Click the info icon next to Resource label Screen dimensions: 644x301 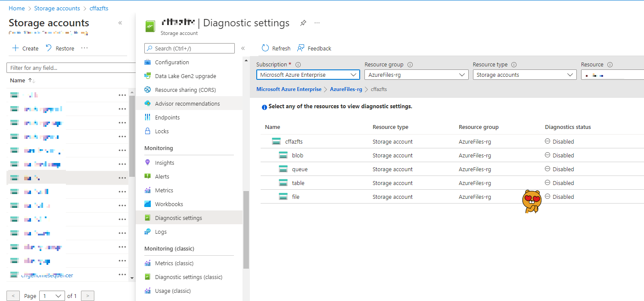(610, 65)
